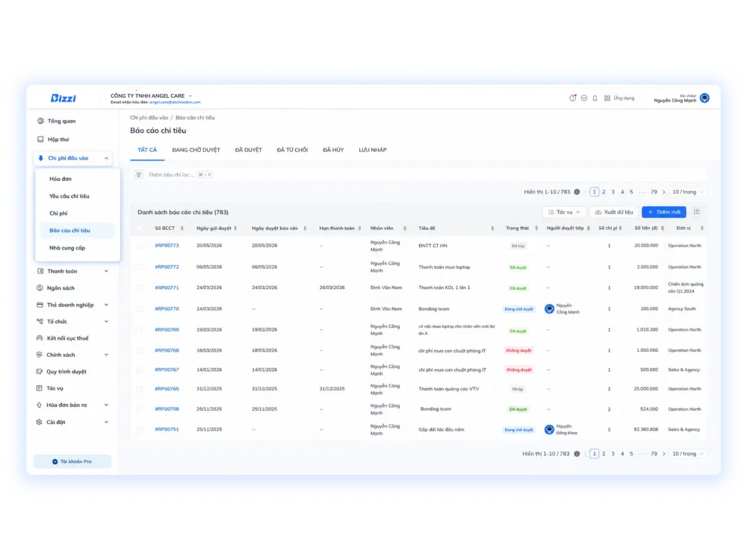Check the row #RP00769 checkbox
Viewport: 747px width, 560px height.
[140, 329]
